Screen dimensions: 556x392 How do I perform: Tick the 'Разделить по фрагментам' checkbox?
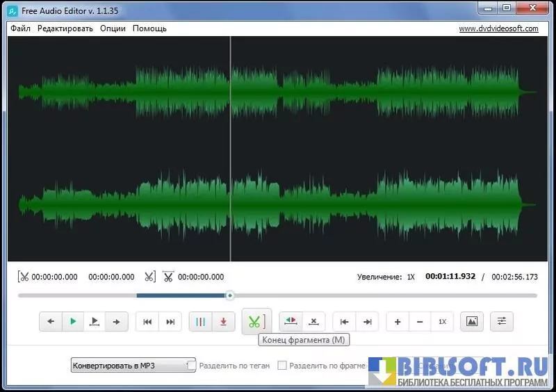(282, 365)
